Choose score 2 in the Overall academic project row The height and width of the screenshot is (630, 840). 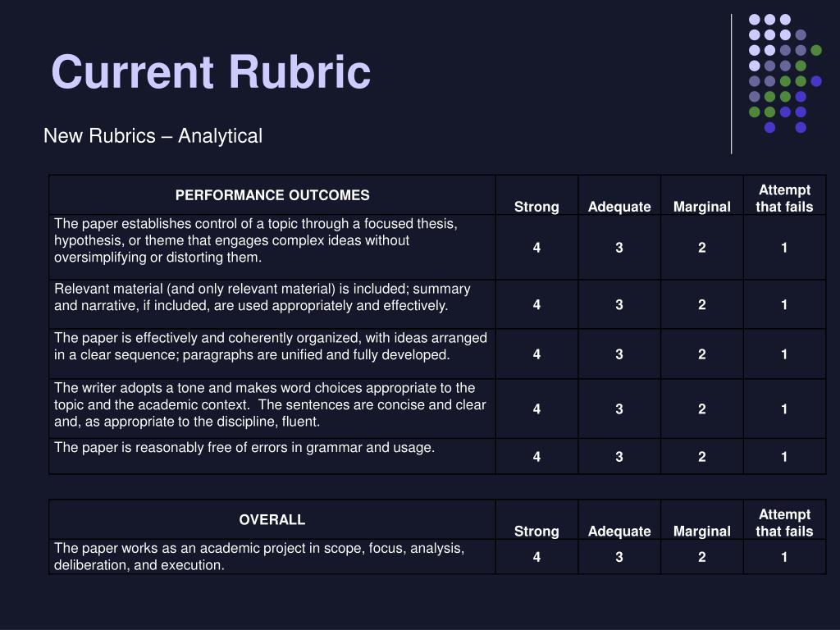(x=702, y=557)
